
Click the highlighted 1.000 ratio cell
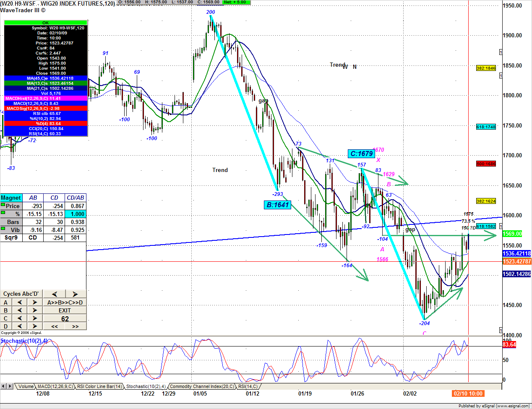76,214
